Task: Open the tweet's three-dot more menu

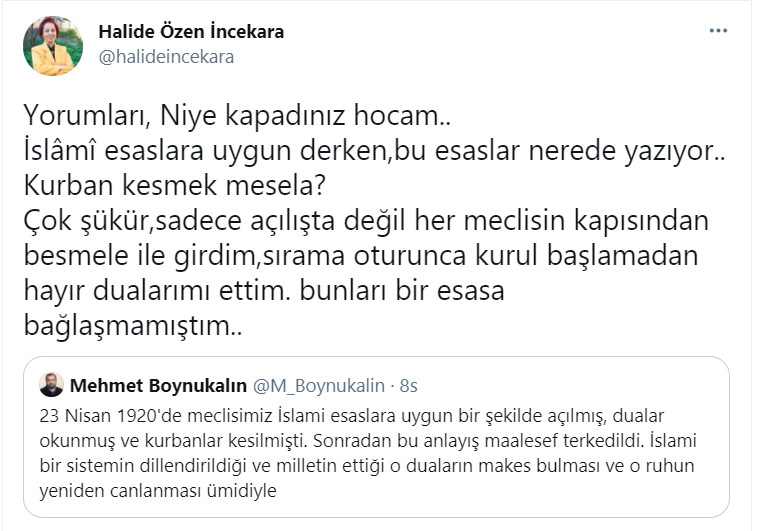Action: [x=718, y=32]
